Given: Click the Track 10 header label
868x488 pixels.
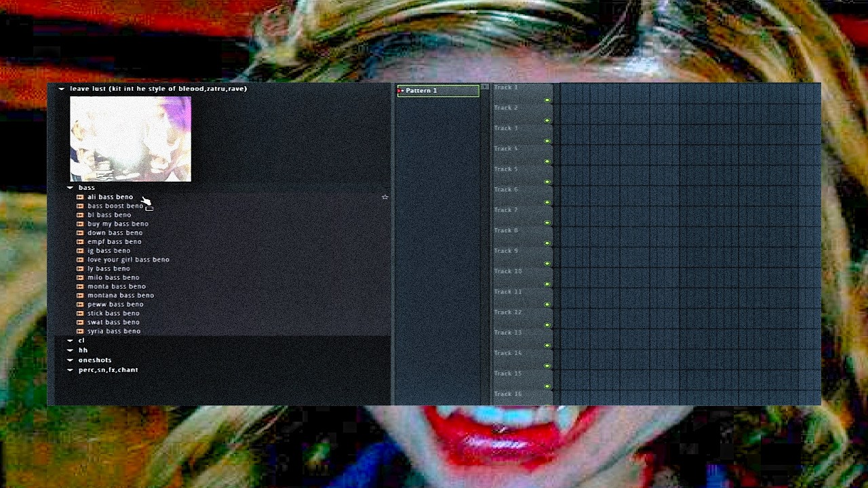Looking at the screenshot, I should 508,271.
